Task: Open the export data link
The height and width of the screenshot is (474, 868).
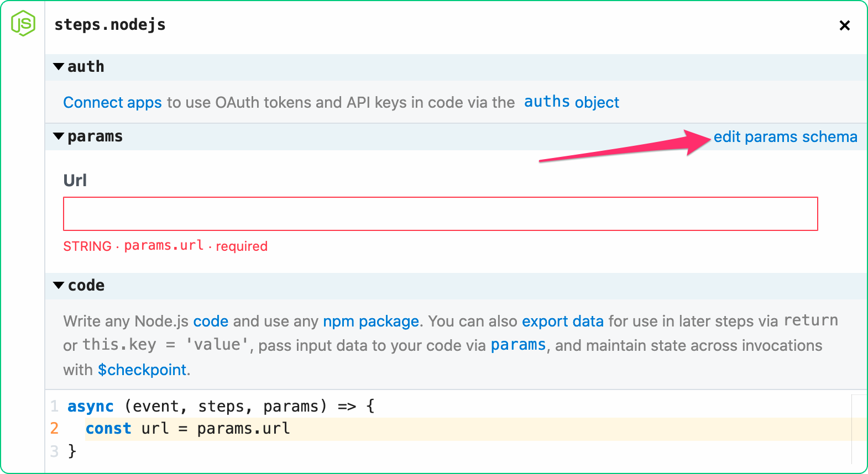Action: (x=562, y=322)
